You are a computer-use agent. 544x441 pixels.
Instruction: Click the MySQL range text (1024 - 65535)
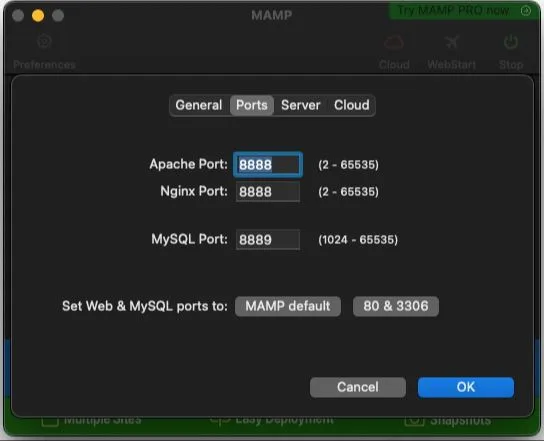point(358,240)
